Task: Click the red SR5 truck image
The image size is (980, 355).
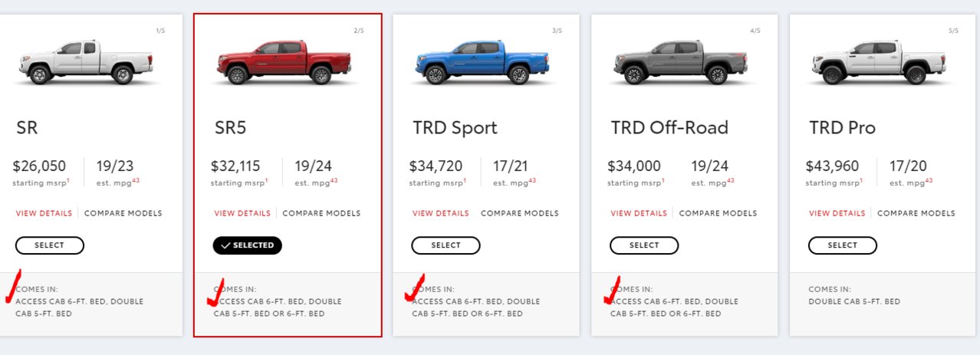Action: coord(284,62)
